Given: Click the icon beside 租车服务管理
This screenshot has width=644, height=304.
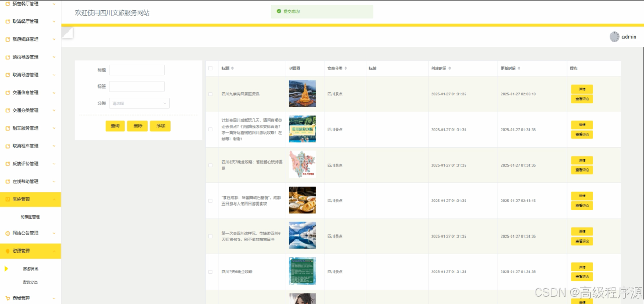Looking at the screenshot, I should tap(8, 128).
